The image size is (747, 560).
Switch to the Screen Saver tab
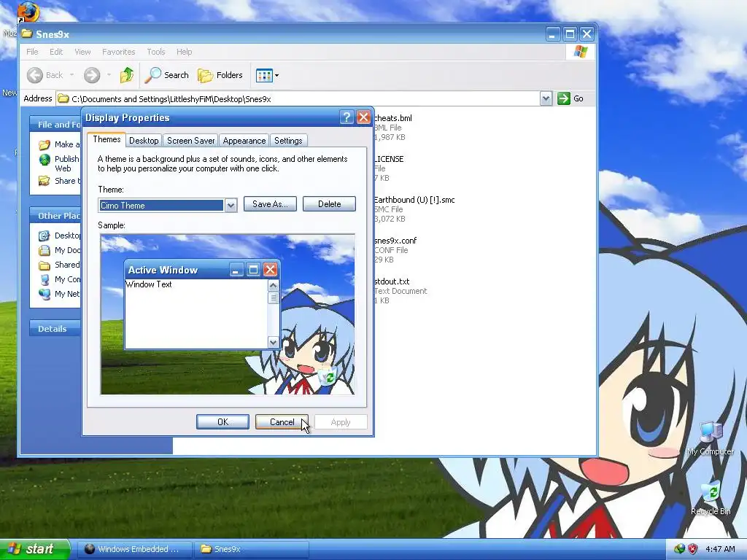tap(191, 141)
